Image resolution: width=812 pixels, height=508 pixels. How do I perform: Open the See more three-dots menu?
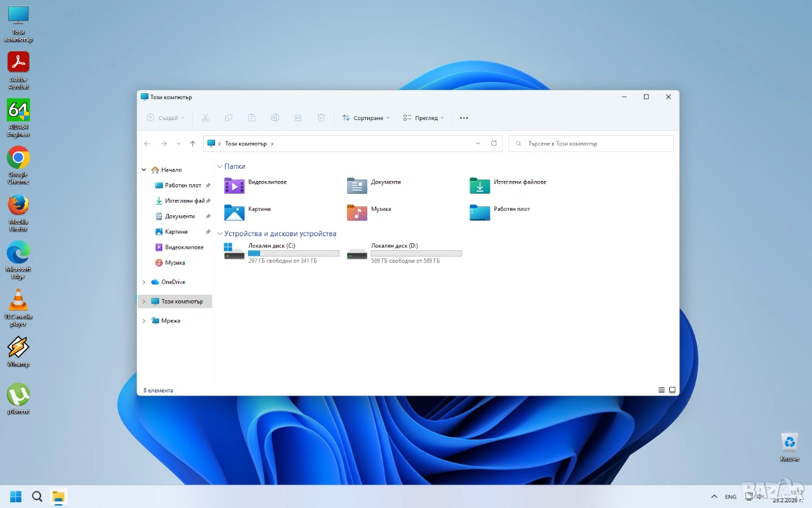coord(464,118)
